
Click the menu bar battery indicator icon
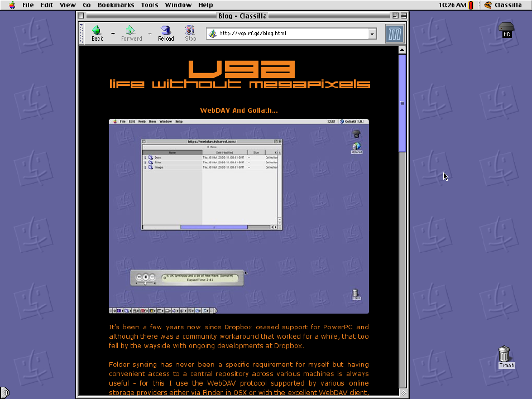click(x=471, y=5)
